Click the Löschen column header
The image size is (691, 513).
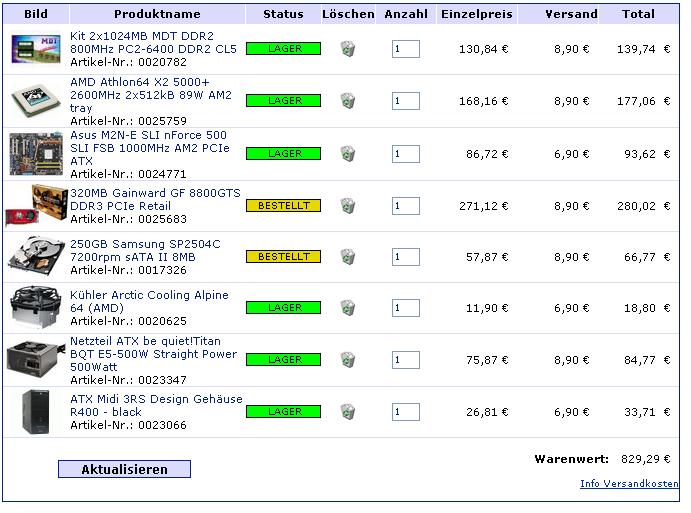point(348,14)
